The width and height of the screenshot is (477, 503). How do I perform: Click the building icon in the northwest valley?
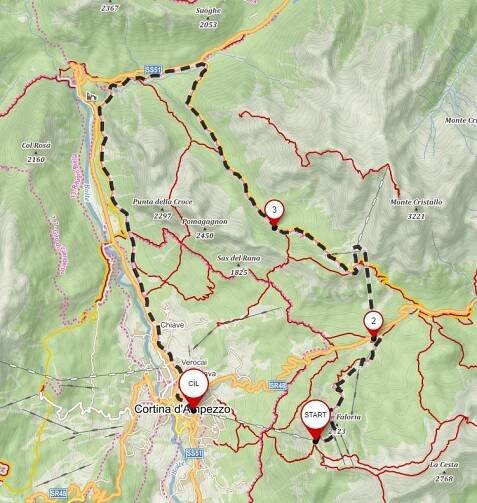(x=91, y=97)
